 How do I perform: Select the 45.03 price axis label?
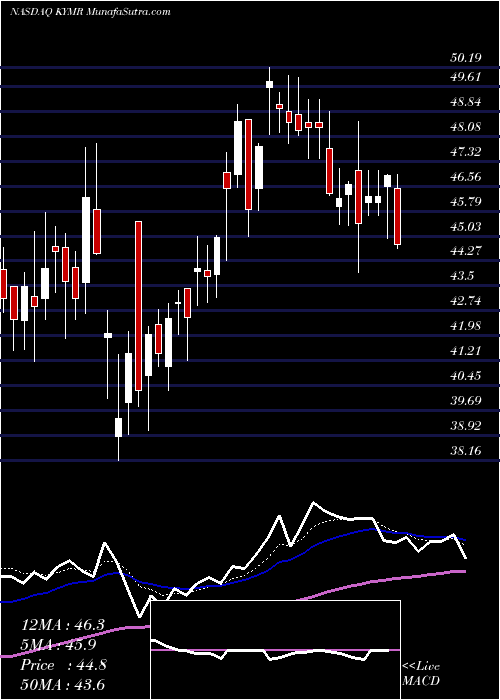click(x=465, y=227)
